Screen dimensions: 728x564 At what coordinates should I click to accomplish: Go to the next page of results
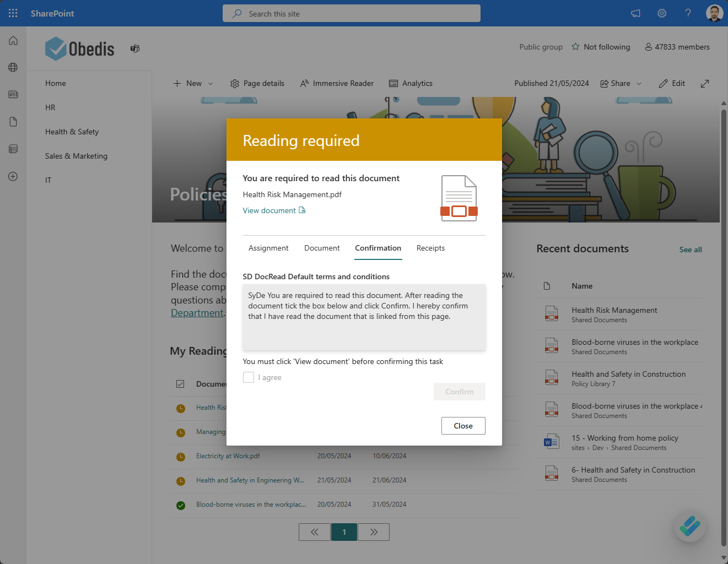point(374,532)
